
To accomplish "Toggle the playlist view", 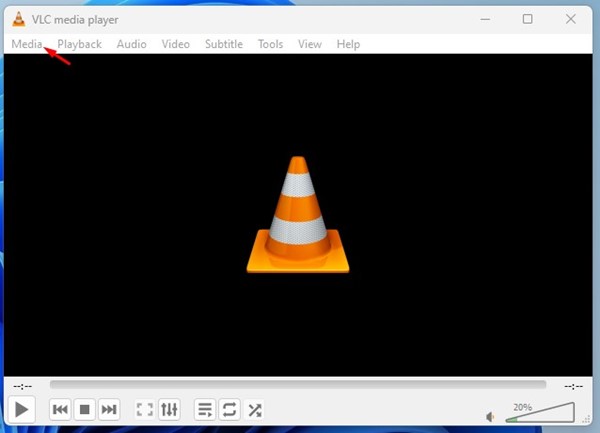I will point(205,410).
